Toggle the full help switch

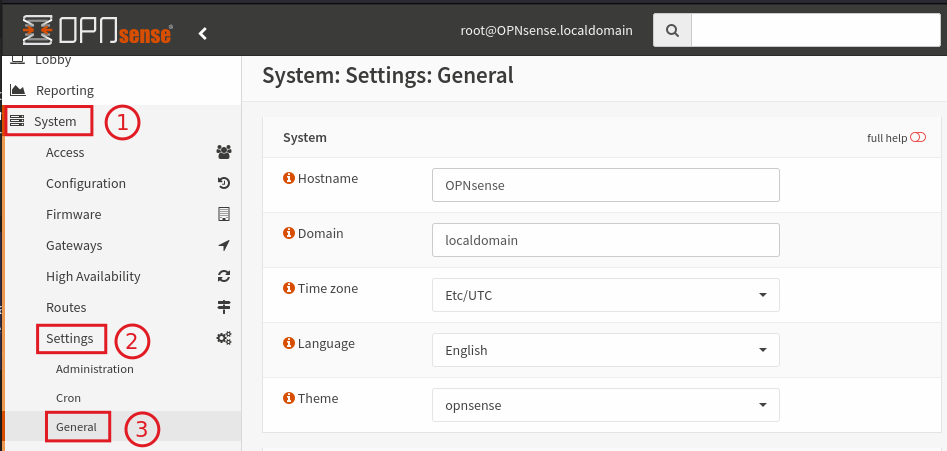click(917, 138)
